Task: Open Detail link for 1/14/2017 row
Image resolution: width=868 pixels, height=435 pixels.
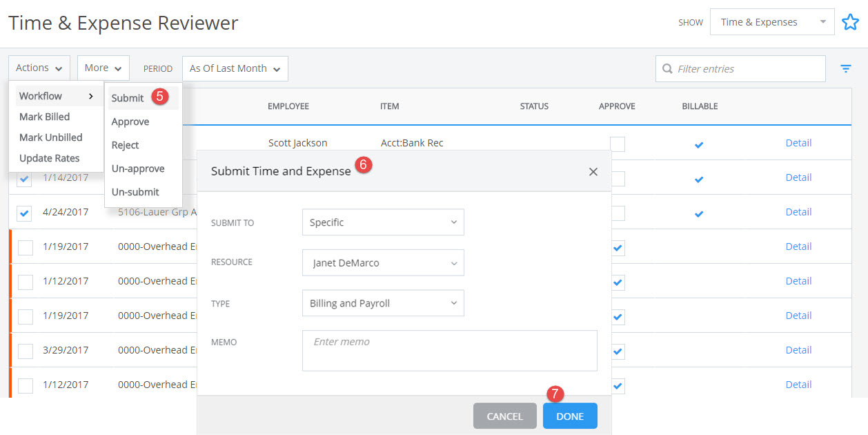Action: 798,177
